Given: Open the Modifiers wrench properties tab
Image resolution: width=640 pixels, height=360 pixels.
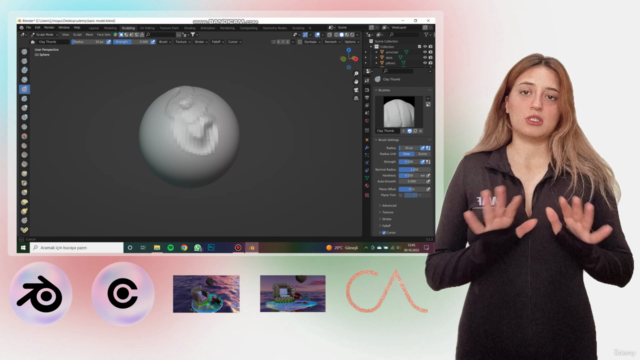Looking at the screenshot, I should tap(367, 147).
